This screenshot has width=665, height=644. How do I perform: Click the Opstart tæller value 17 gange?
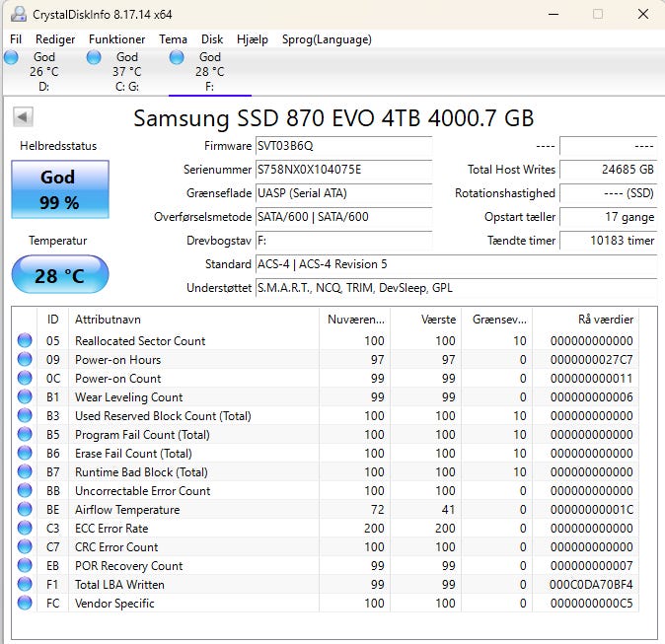coord(609,217)
